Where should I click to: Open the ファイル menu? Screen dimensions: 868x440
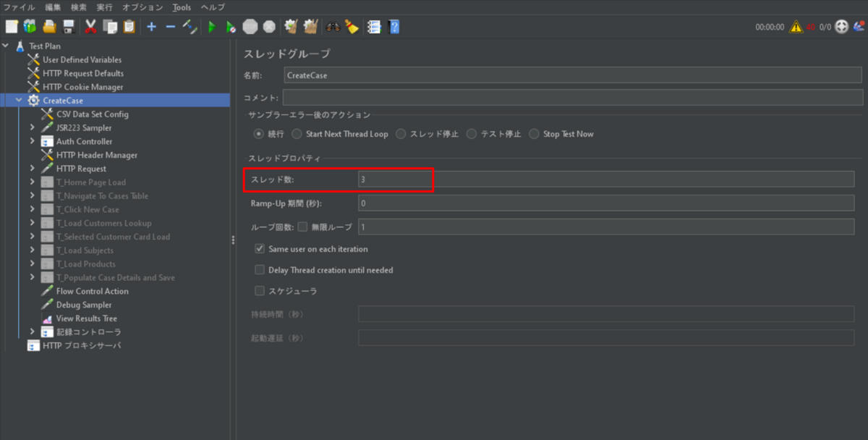[x=19, y=7]
